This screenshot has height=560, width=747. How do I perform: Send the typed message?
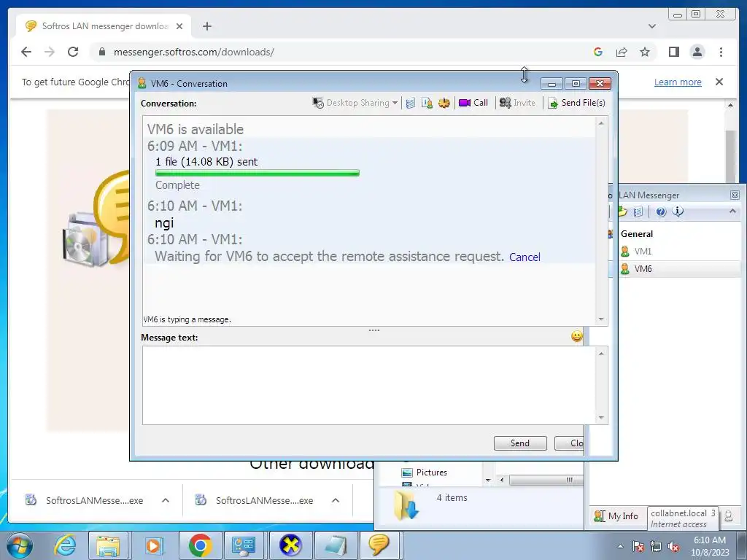[x=520, y=443]
